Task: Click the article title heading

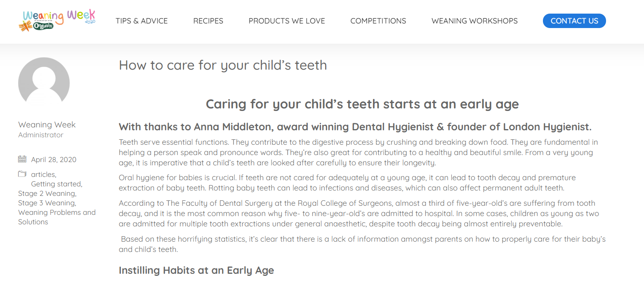Action: point(223,65)
